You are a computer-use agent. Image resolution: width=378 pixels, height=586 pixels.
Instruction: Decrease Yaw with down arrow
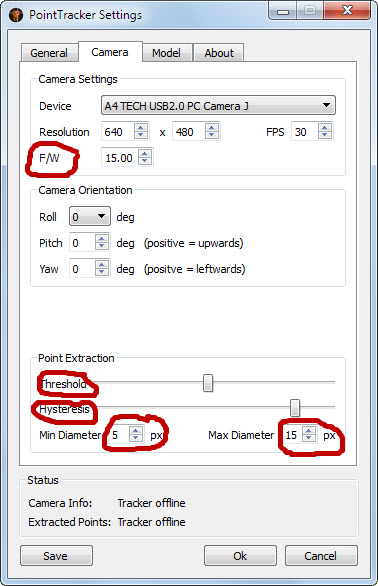point(102,272)
